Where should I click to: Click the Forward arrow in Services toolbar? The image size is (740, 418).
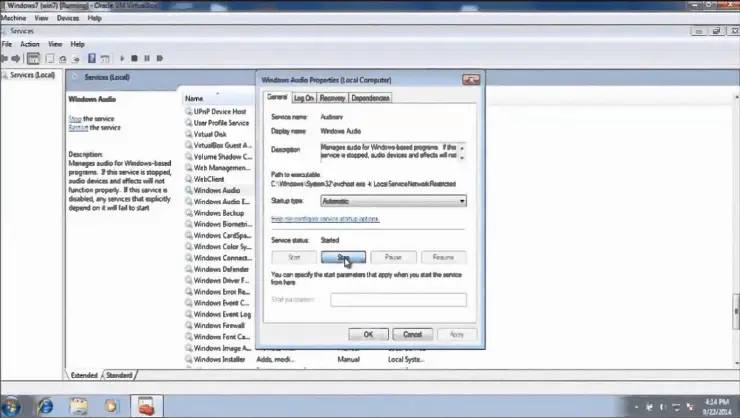pos(16,59)
